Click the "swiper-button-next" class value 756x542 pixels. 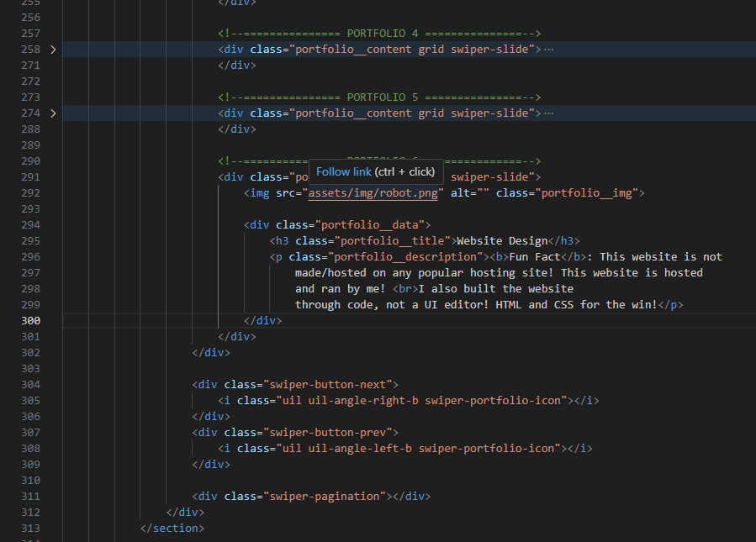point(325,385)
